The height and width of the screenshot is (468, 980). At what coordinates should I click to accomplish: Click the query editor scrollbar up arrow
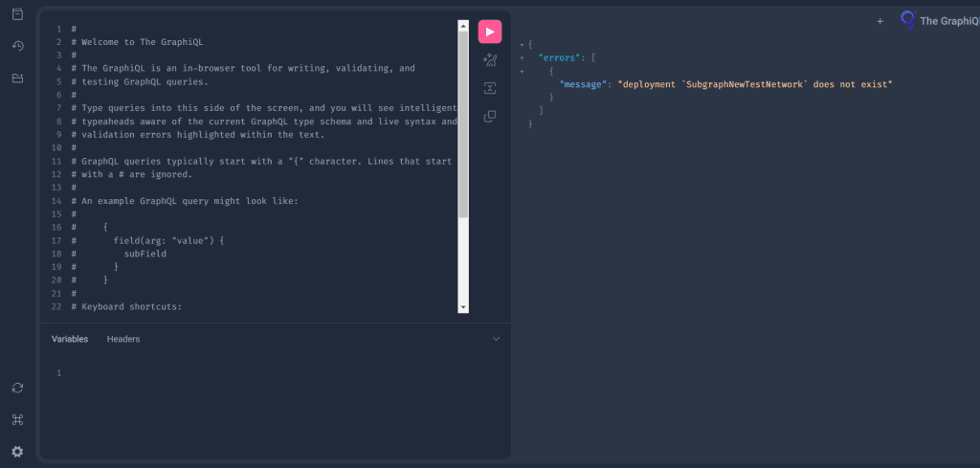[463, 26]
